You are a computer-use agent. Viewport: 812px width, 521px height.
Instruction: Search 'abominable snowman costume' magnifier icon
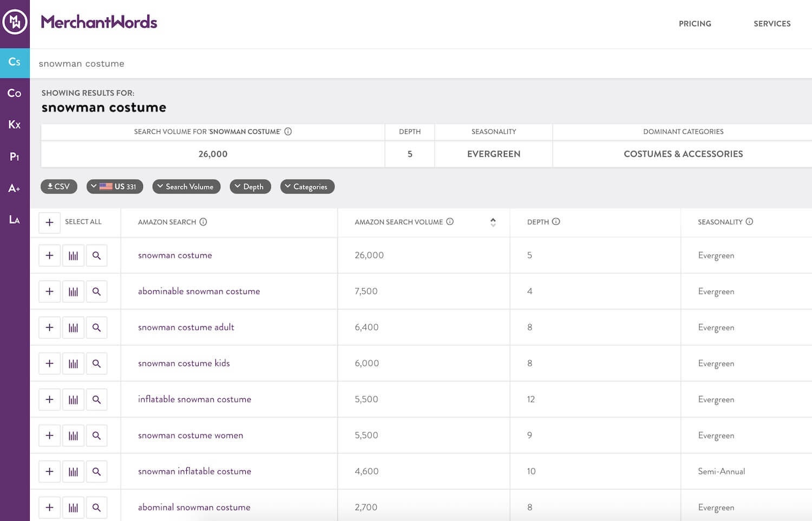(x=96, y=291)
